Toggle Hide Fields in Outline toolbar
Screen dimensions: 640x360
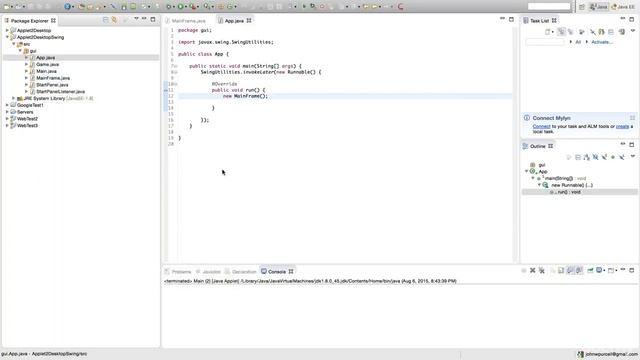coord(596,157)
